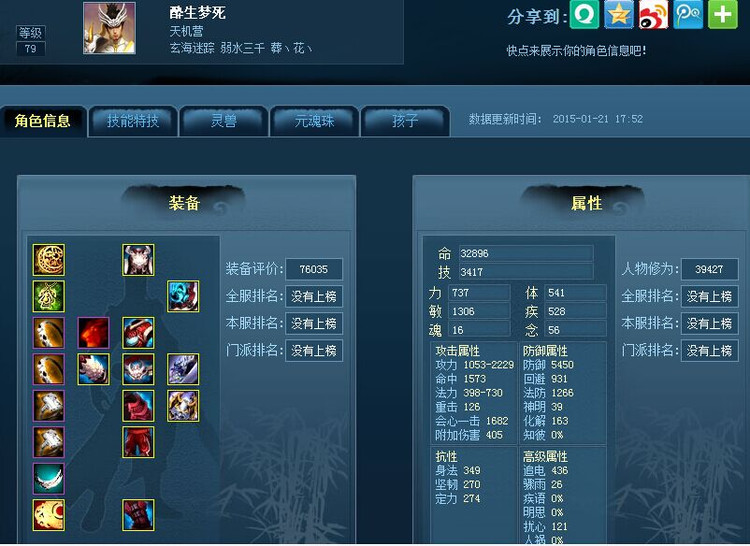Switch to the 技能特技 tab
The image size is (750, 546).
click(x=133, y=121)
